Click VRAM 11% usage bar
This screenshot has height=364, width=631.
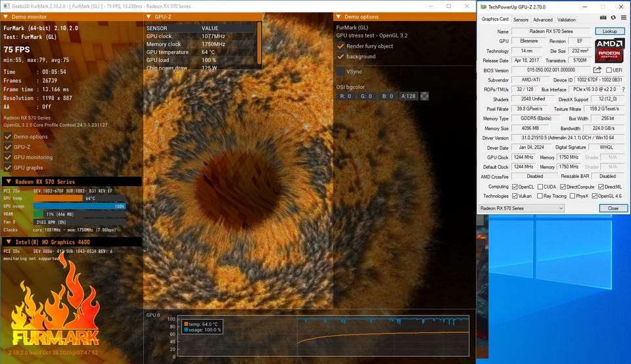pos(80,214)
